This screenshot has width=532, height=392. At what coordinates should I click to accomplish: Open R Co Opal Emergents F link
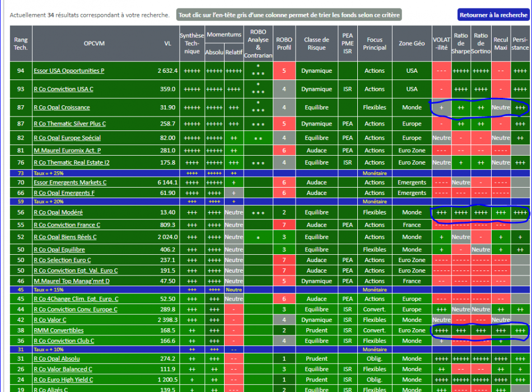click(64, 193)
